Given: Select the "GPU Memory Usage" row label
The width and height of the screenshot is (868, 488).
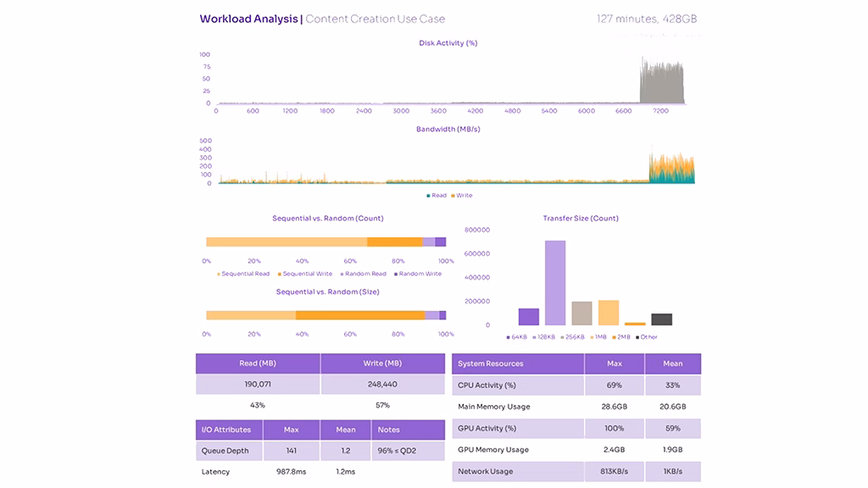Looking at the screenshot, I should click(493, 449).
